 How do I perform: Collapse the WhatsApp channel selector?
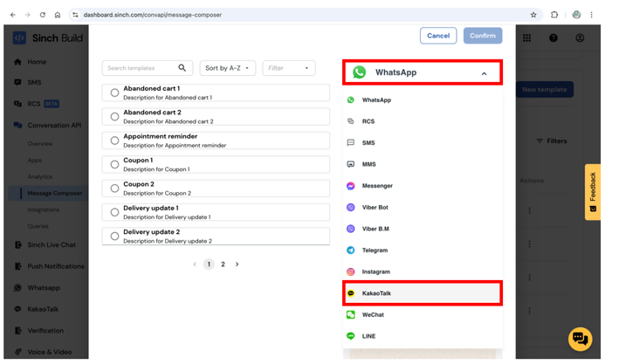[x=484, y=73]
